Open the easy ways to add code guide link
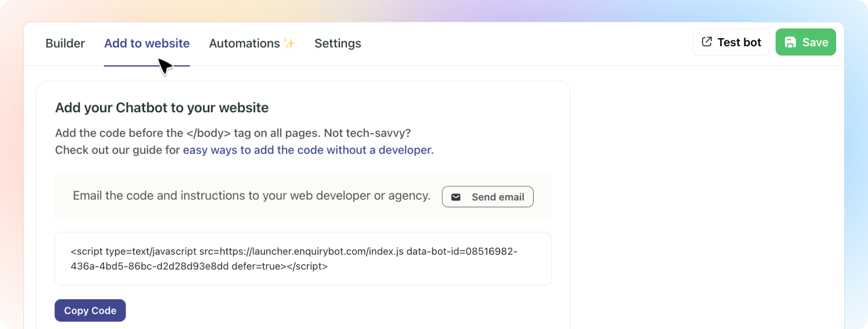This screenshot has height=329, width=868. coord(308,150)
